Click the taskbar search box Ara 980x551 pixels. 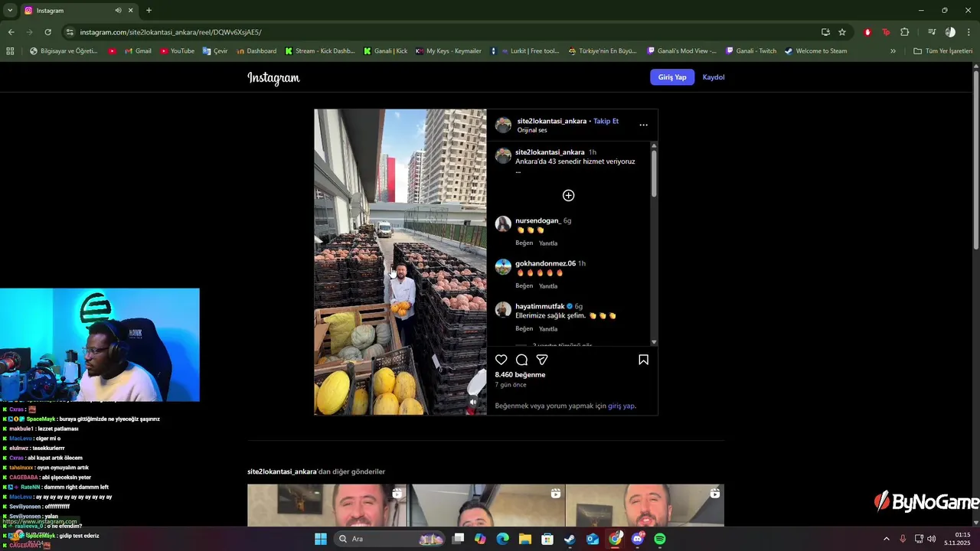[390, 539]
